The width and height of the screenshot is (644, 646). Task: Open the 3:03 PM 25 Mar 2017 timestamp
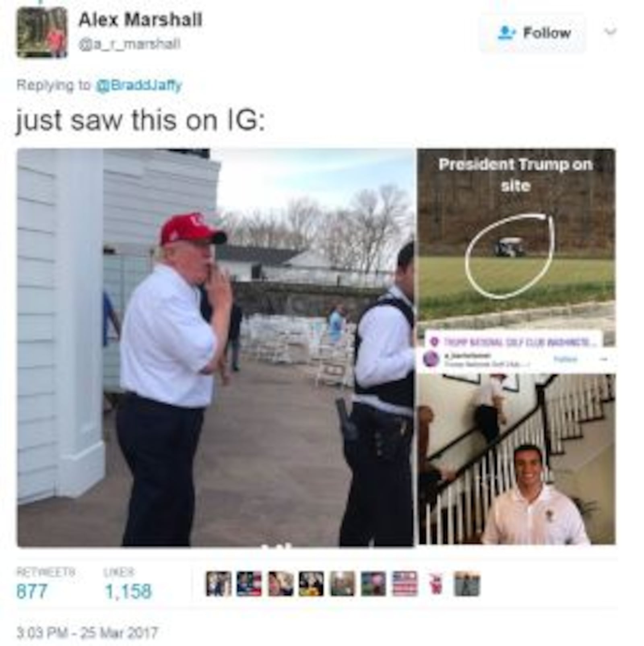87,632
